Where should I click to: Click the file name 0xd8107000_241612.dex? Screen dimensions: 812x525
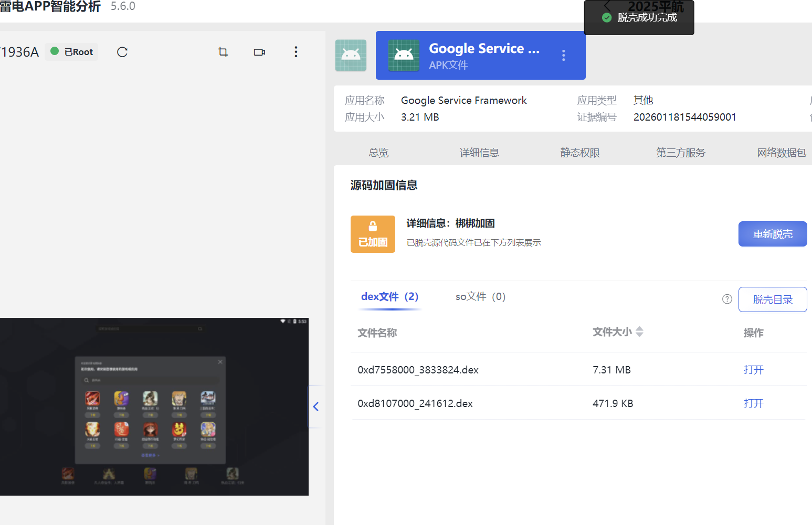pos(415,403)
